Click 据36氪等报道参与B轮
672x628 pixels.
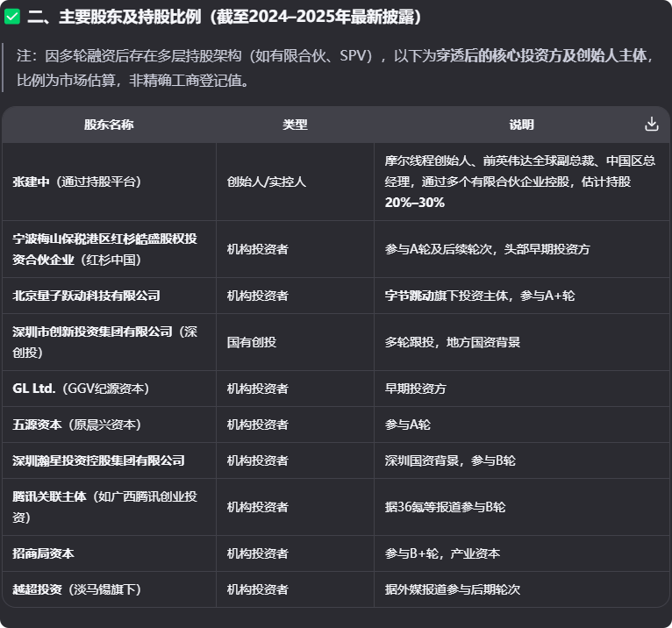point(445,507)
